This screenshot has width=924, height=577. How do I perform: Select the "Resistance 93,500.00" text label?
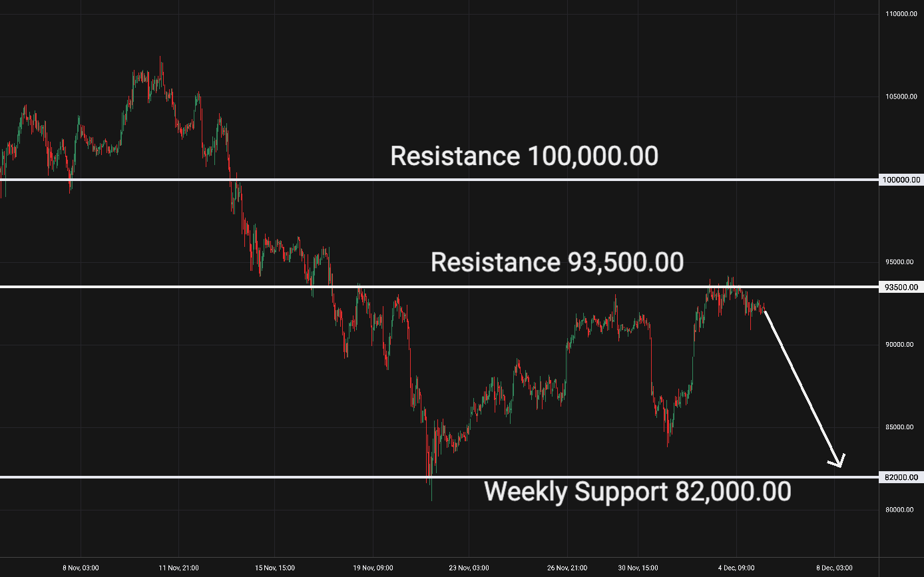(x=557, y=262)
